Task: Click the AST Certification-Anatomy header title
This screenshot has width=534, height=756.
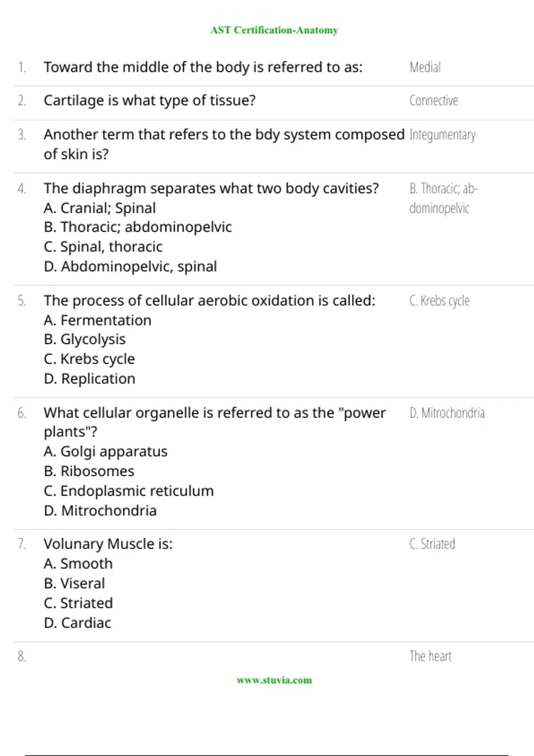Action: (x=274, y=30)
